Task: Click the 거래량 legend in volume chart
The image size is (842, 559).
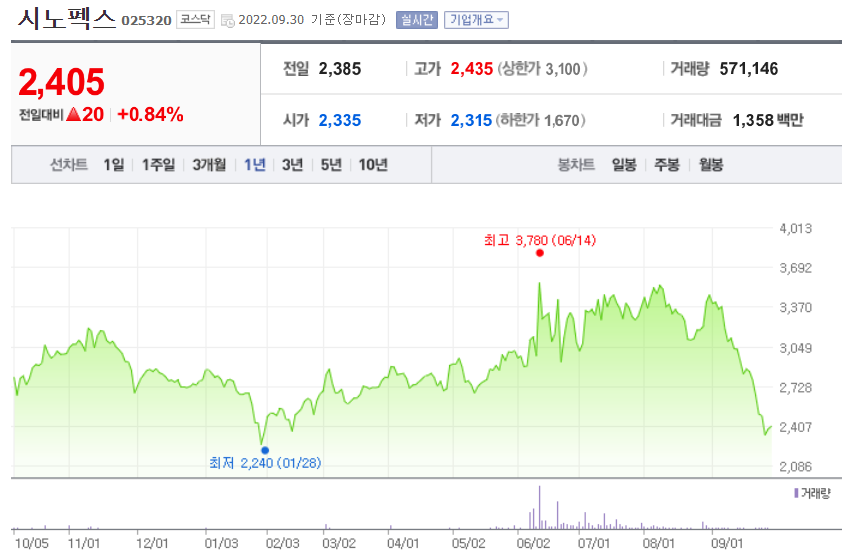Action: 812,493
